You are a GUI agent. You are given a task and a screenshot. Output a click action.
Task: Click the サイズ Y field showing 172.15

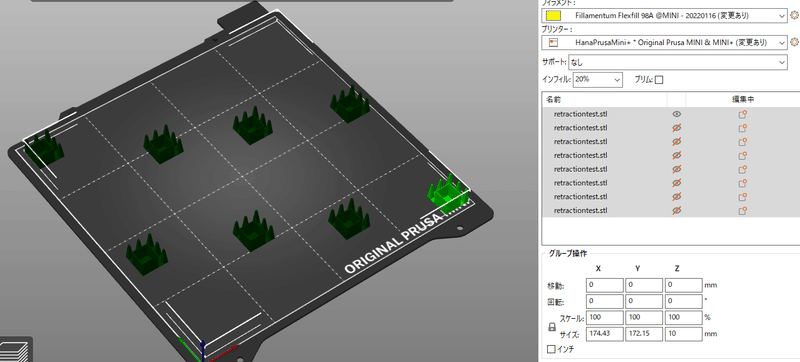point(644,334)
